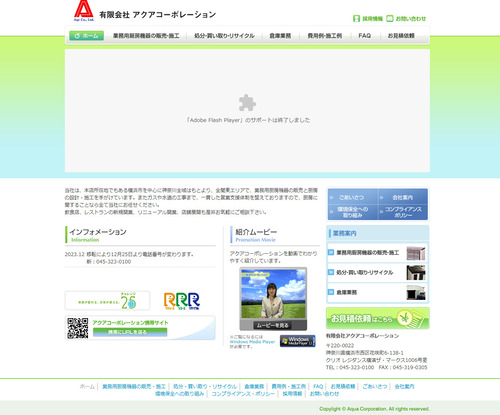
Task: Open the 業務用厨房機器の販売・施工 menu item
Action: click(146, 36)
